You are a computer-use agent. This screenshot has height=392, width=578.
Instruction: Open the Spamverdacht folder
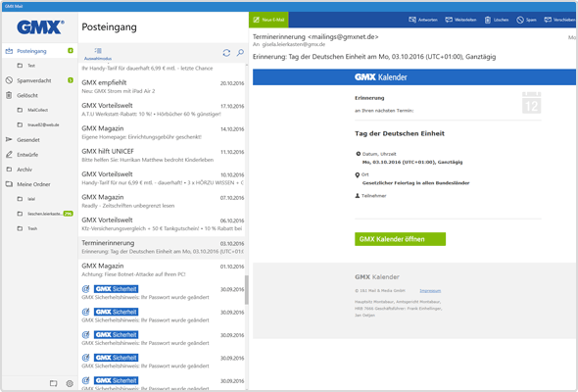pos(39,80)
